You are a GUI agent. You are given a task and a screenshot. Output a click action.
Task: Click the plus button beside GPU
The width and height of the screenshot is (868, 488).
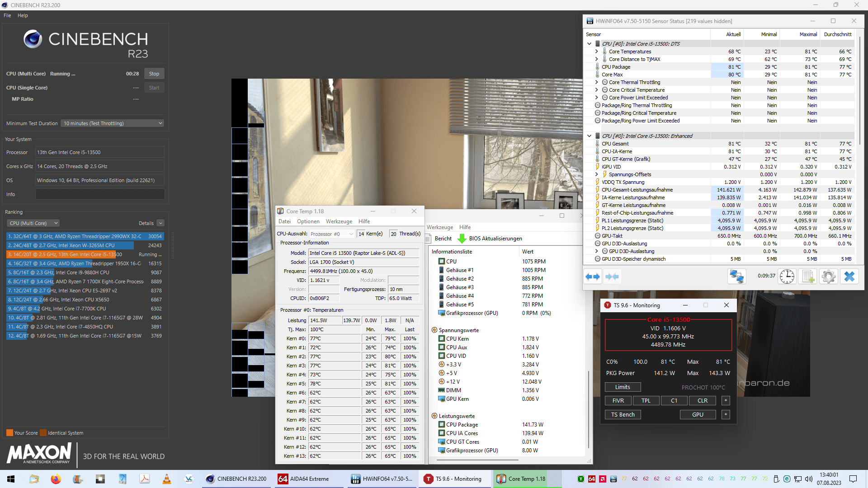[x=726, y=415]
